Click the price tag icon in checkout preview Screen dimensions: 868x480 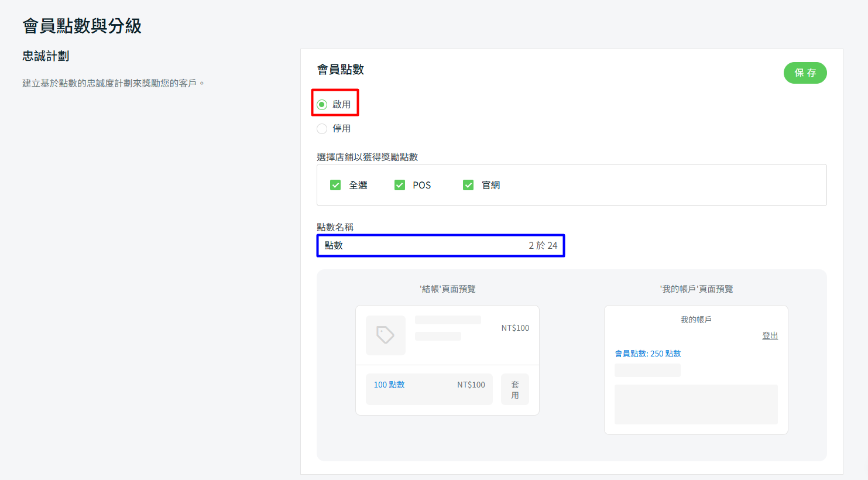(385, 335)
